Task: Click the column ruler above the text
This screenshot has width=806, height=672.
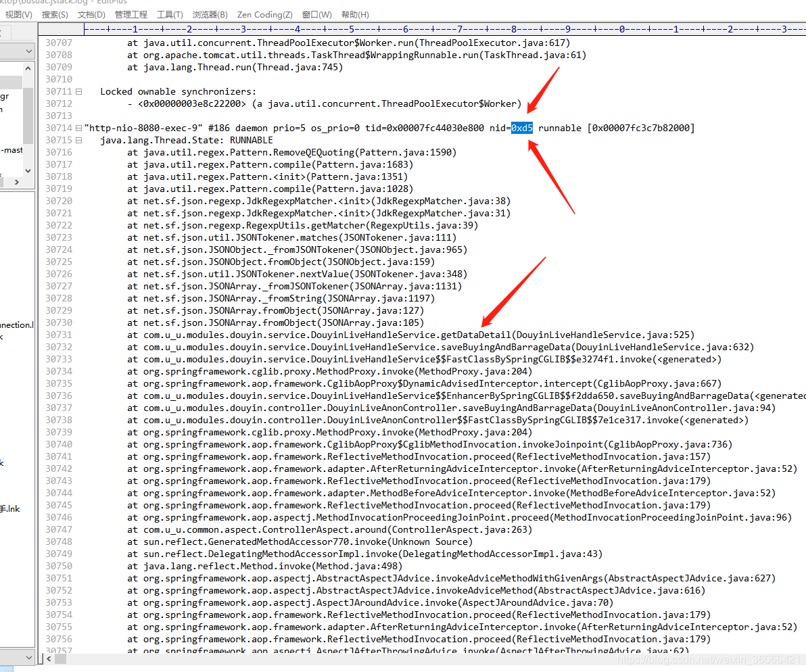Action: [x=444, y=29]
